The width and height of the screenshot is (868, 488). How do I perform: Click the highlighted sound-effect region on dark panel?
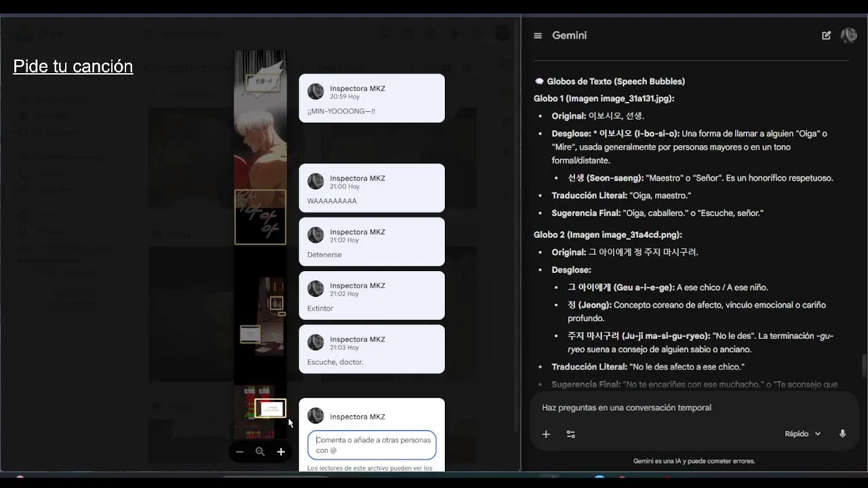click(x=260, y=217)
